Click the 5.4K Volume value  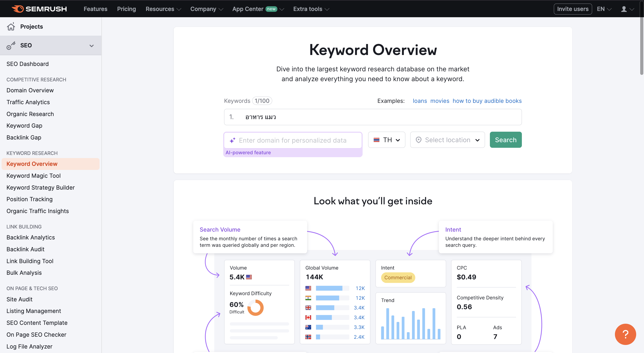click(x=237, y=277)
